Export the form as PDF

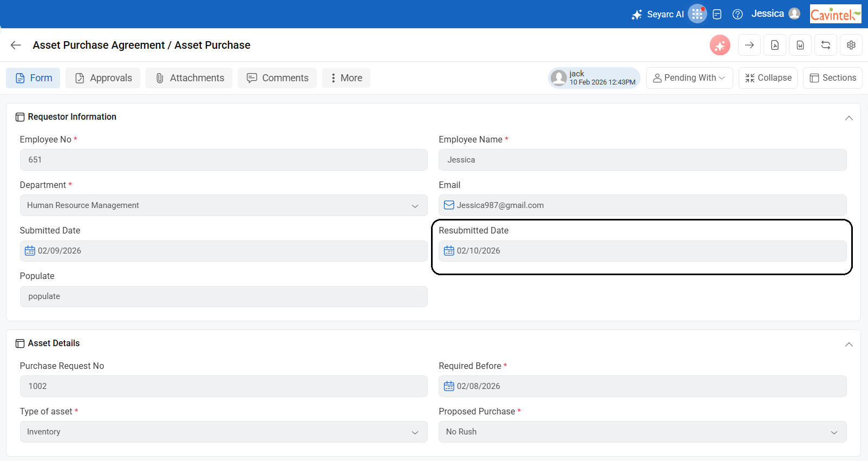tap(775, 46)
